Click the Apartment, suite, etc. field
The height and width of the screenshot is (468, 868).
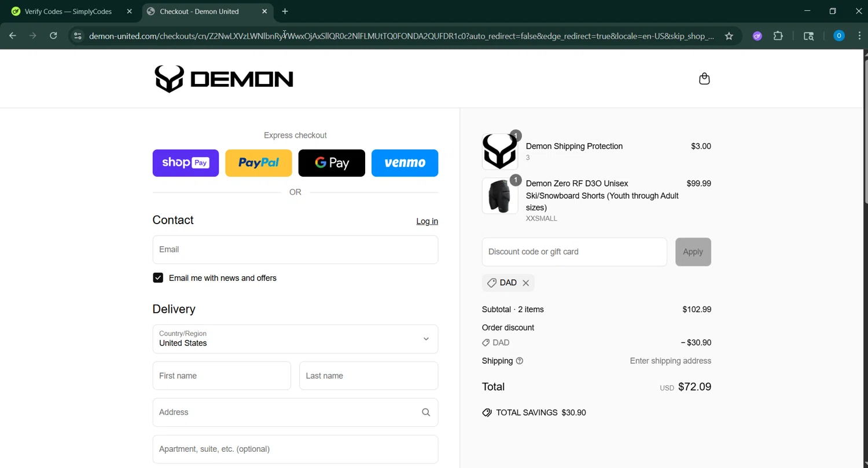[295, 449]
